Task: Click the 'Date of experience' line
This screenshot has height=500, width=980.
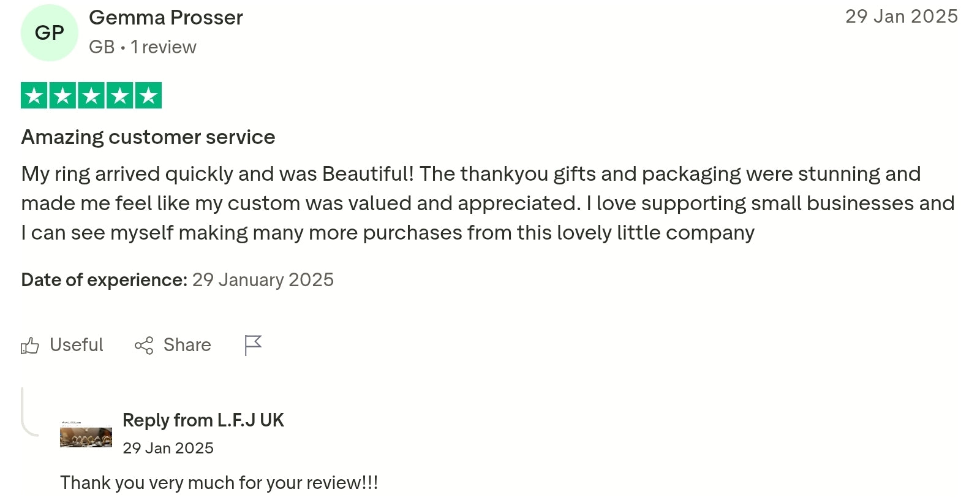Action: pyautogui.click(x=177, y=280)
